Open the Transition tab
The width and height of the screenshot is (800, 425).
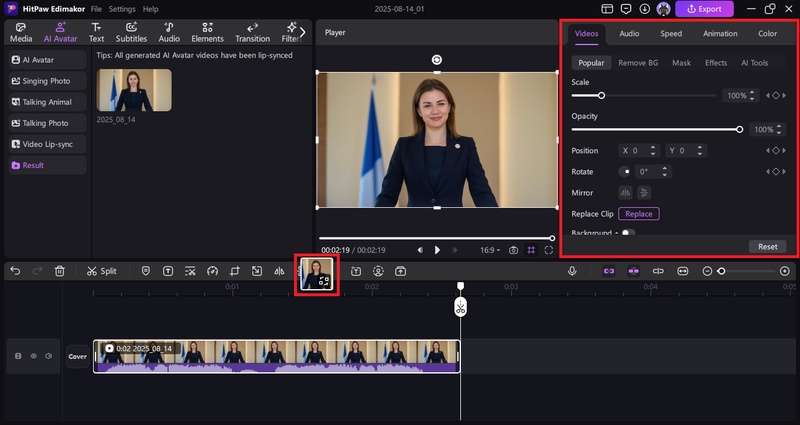253,33
